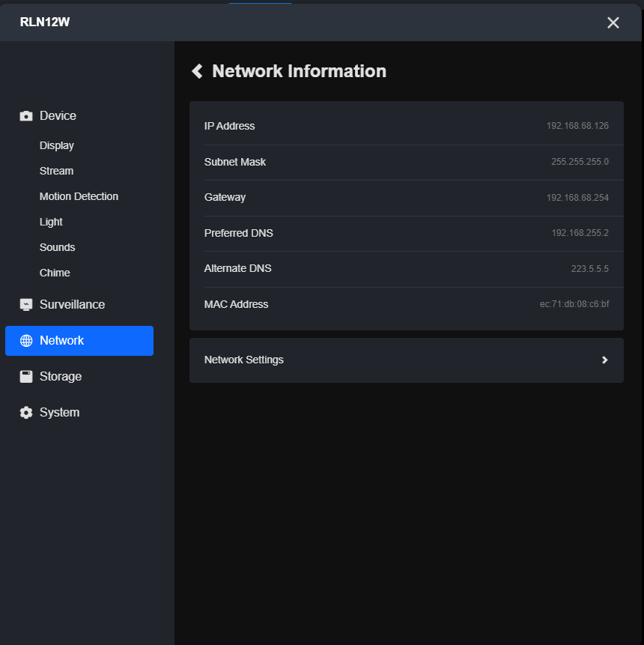The width and height of the screenshot is (644, 645).
Task: Click the Gateway label
Action: [x=225, y=198]
